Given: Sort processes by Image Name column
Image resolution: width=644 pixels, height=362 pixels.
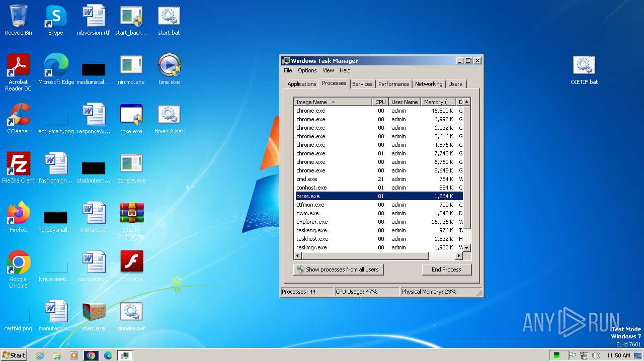Looking at the screenshot, I should coord(333,102).
